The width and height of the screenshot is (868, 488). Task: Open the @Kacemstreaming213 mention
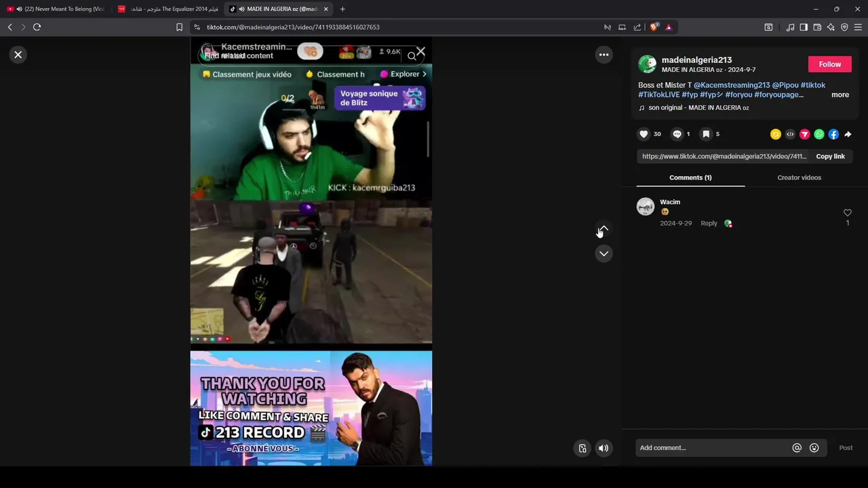coord(732,85)
